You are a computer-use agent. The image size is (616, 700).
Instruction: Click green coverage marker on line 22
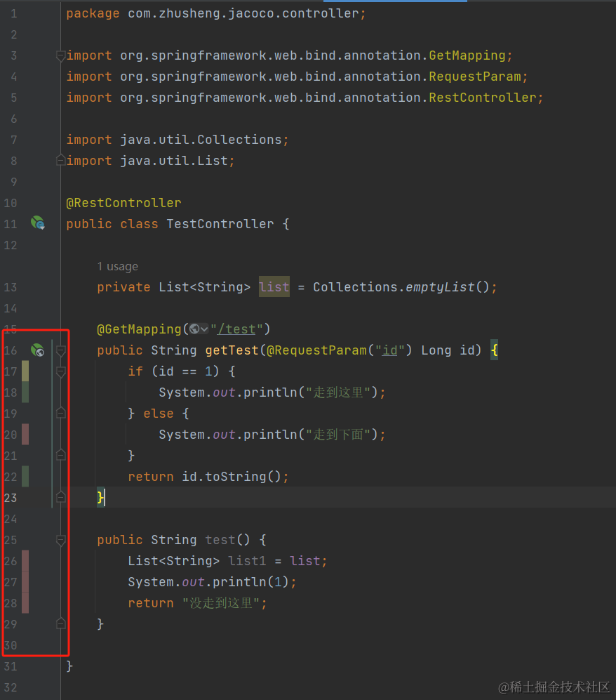(x=25, y=476)
